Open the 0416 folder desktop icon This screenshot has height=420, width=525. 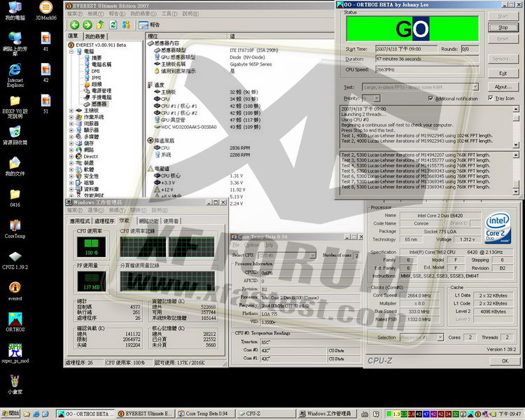point(15,198)
